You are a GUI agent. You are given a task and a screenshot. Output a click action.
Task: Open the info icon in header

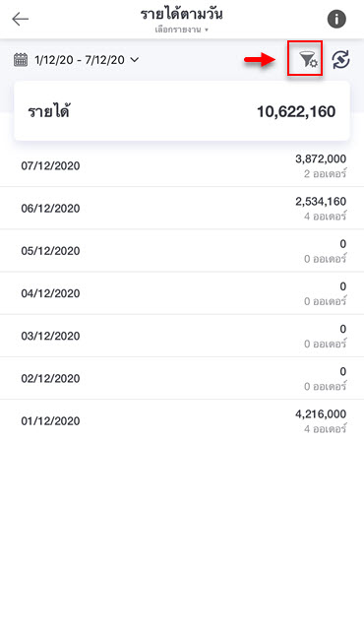(336, 19)
